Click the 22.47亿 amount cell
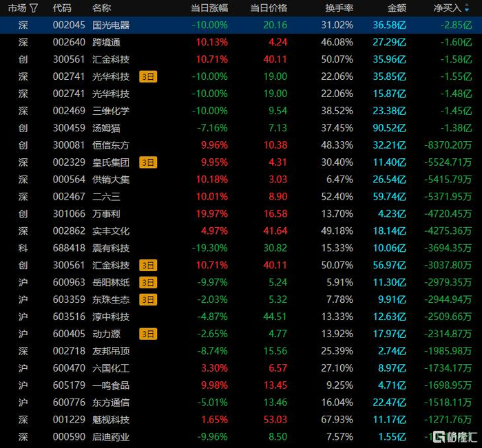The image size is (482, 448). pos(390,403)
